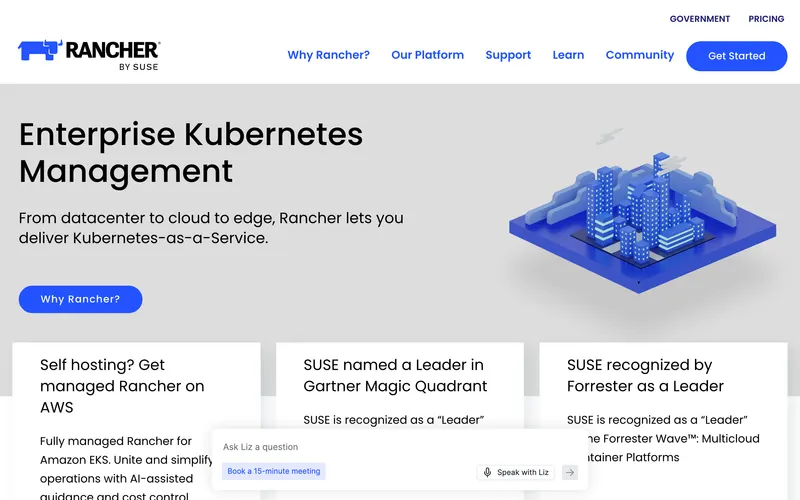The height and width of the screenshot is (500, 800).
Task: Click the Get Started button
Action: point(736,56)
